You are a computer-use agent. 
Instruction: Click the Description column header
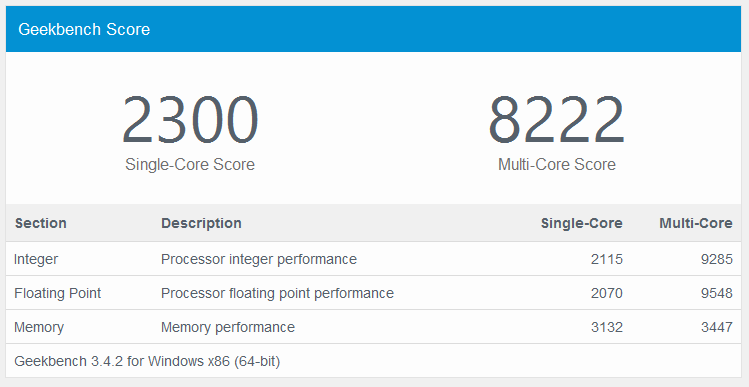(201, 223)
